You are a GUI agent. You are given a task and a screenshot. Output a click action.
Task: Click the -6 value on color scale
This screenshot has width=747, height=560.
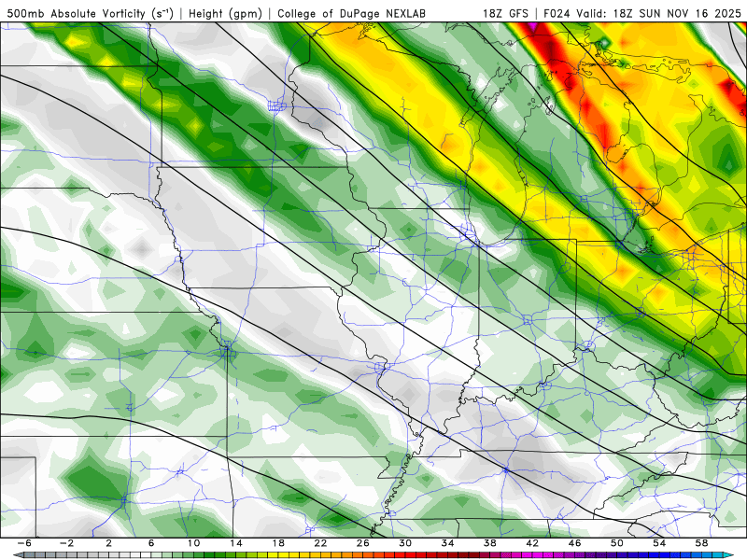click(25, 543)
